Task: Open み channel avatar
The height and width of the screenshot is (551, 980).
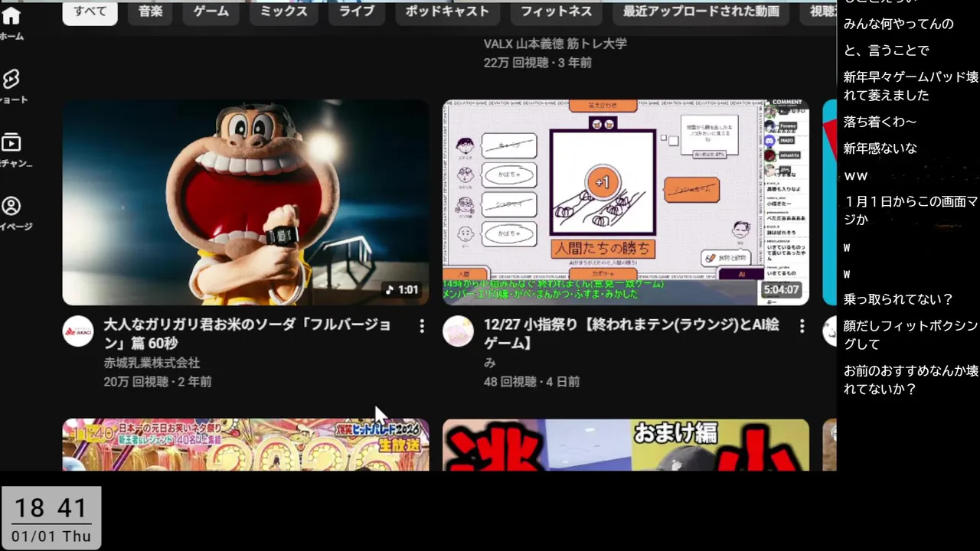Action: pyautogui.click(x=458, y=331)
